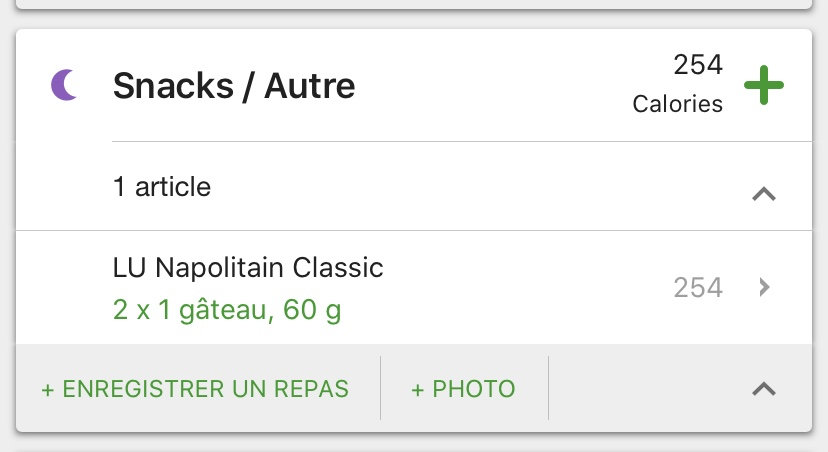The image size is (828, 452).
Task: Tap the card edge above Snacks section
Action: coord(414,5)
